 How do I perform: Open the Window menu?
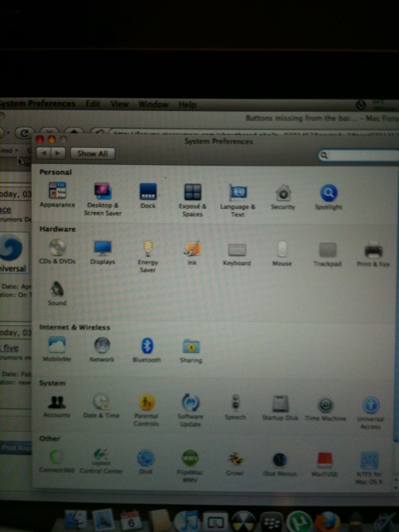[x=154, y=104]
